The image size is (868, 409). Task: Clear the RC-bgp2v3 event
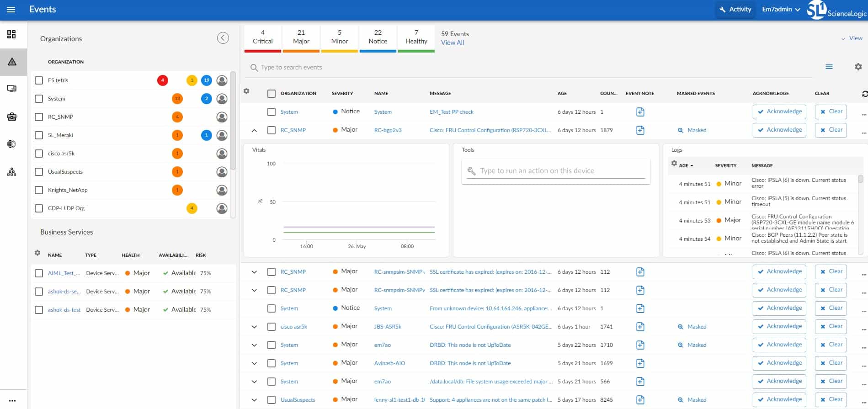[x=831, y=130]
